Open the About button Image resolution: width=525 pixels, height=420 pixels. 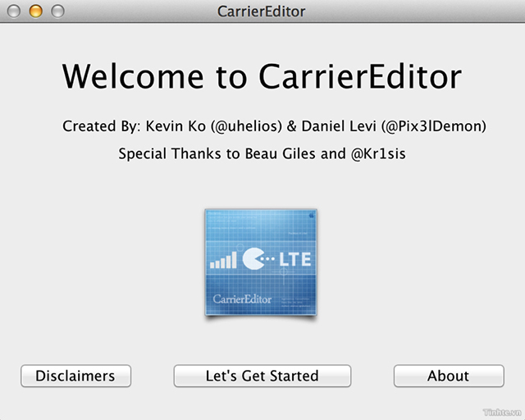coord(449,376)
